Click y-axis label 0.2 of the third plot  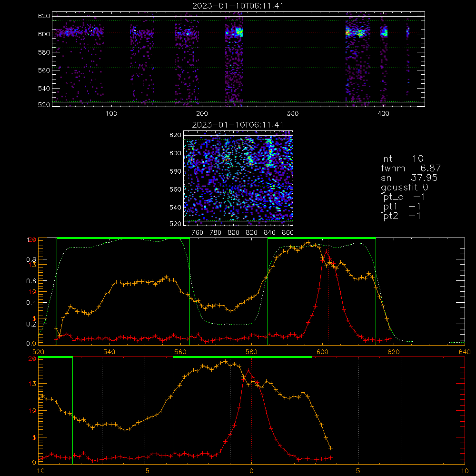(x=31, y=324)
